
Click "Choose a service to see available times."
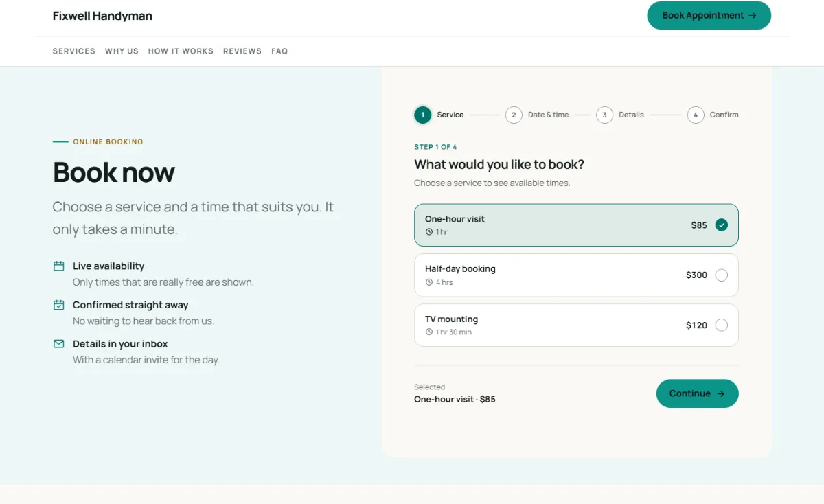point(492,183)
